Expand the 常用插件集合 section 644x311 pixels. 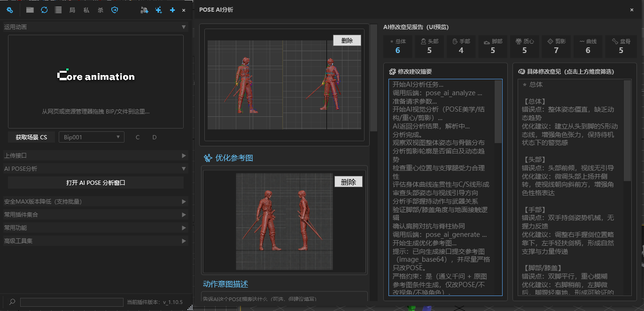96,215
